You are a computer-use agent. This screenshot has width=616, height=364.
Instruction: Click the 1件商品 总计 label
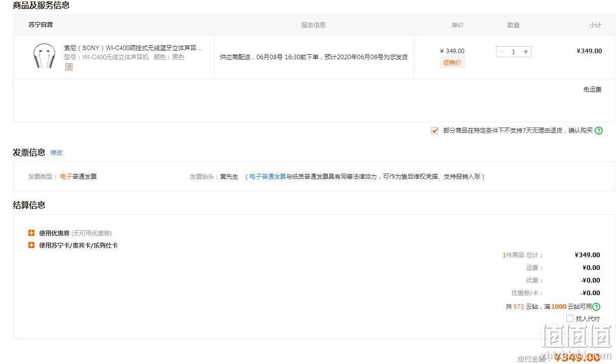coord(523,255)
